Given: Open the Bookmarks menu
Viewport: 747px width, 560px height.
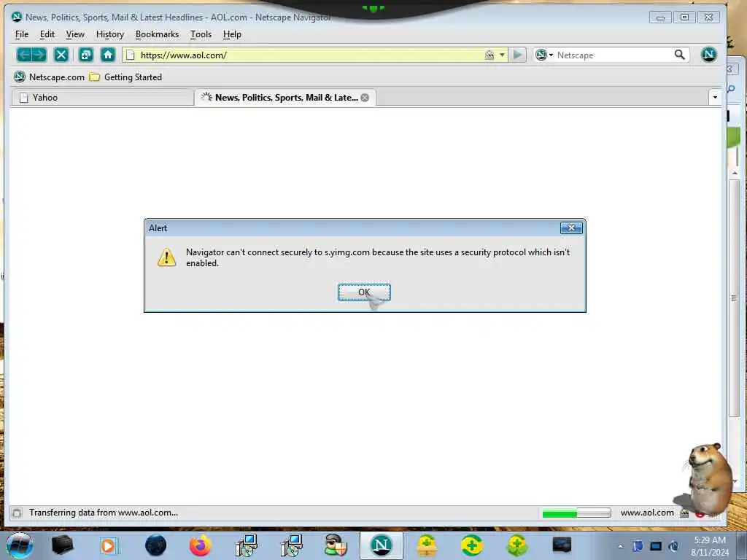Looking at the screenshot, I should tap(158, 34).
